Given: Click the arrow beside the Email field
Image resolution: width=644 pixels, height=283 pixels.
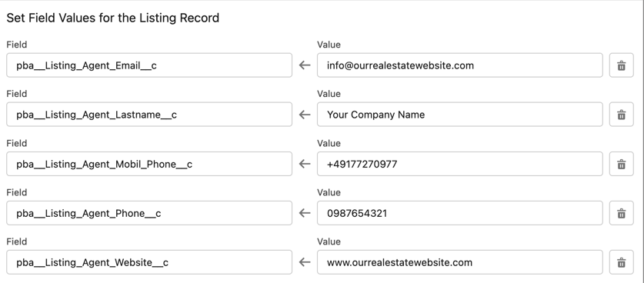Looking at the screenshot, I should pos(305,65).
